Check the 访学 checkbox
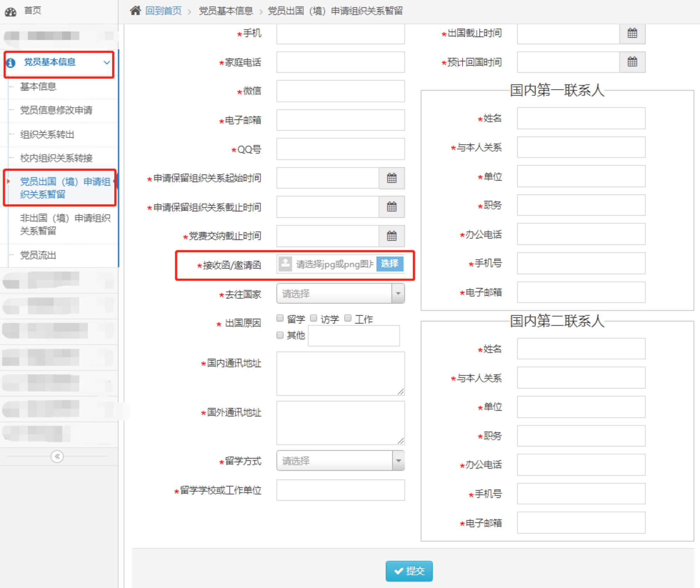This screenshot has width=700, height=588. tap(313, 318)
